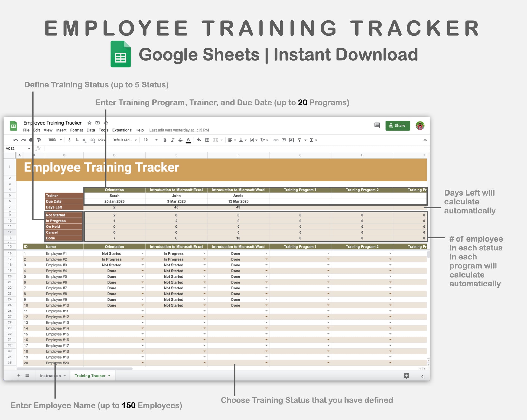Click the merge cells icon
Viewport: 527px width, 420px height.
click(x=216, y=140)
